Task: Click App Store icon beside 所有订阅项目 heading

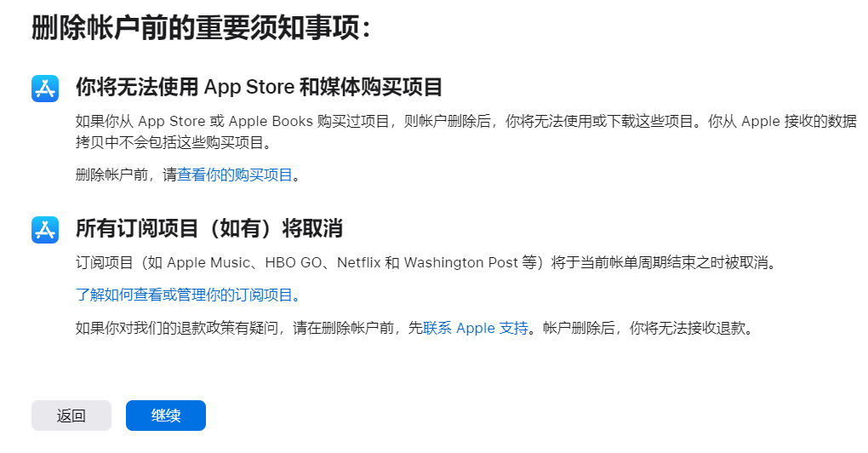Action: click(45, 230)
